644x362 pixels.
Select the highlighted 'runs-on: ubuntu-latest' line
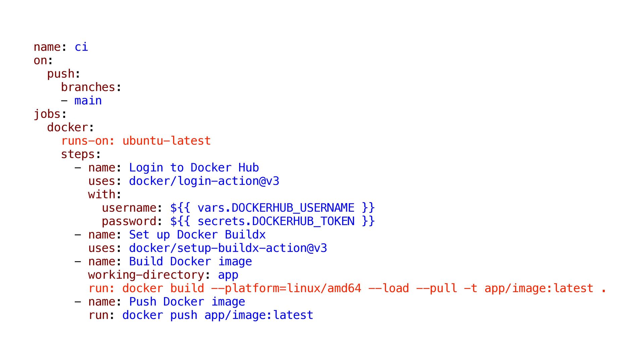click(x=136, y=141)
